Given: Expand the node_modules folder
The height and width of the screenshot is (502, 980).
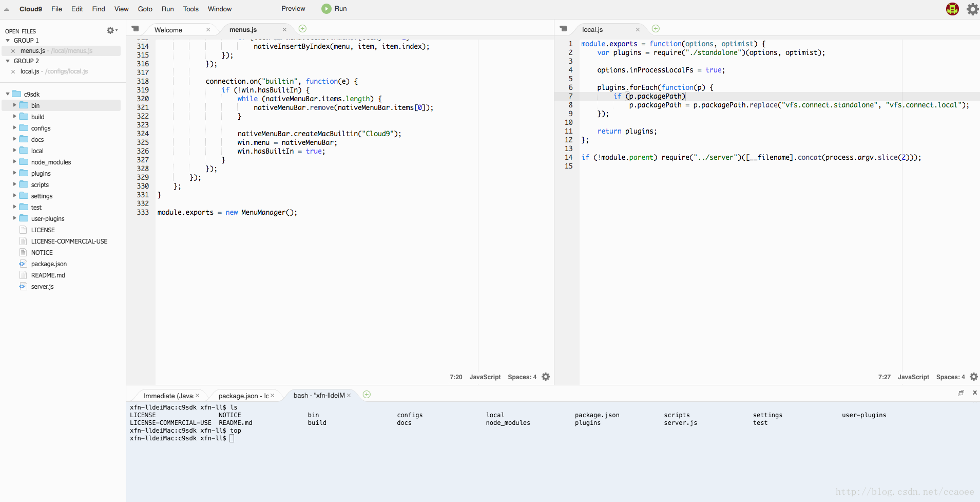Looking at the screenshot, I should [14, 162].
